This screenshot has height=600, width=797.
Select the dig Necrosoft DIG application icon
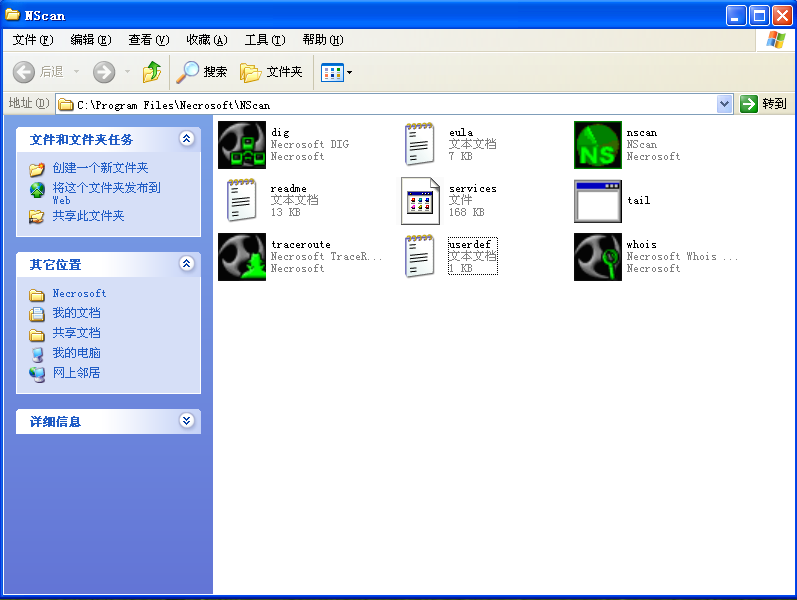[x=242, y=145]
